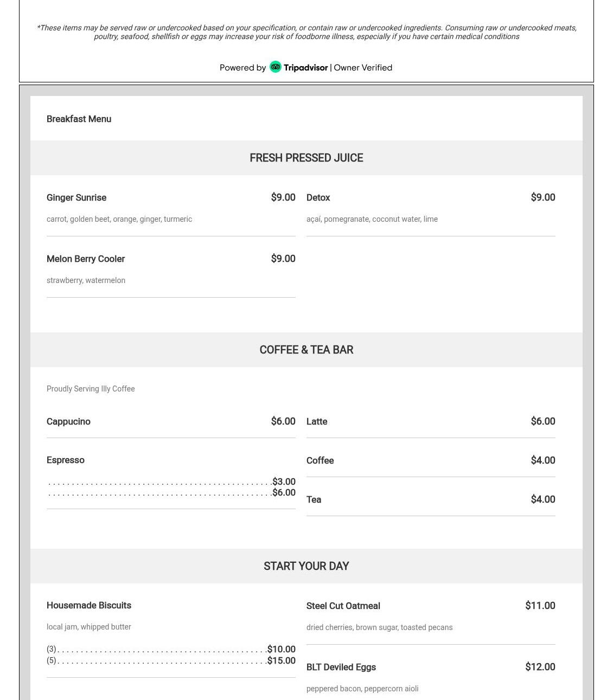Click the Tripadvisor owl logo icon

click(276, 67)
